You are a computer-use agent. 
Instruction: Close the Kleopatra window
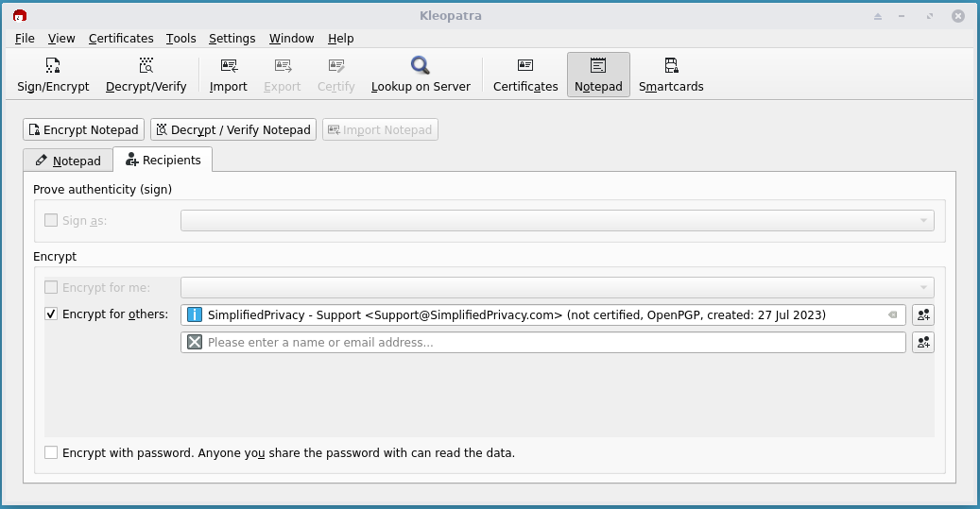coord(958,16)
